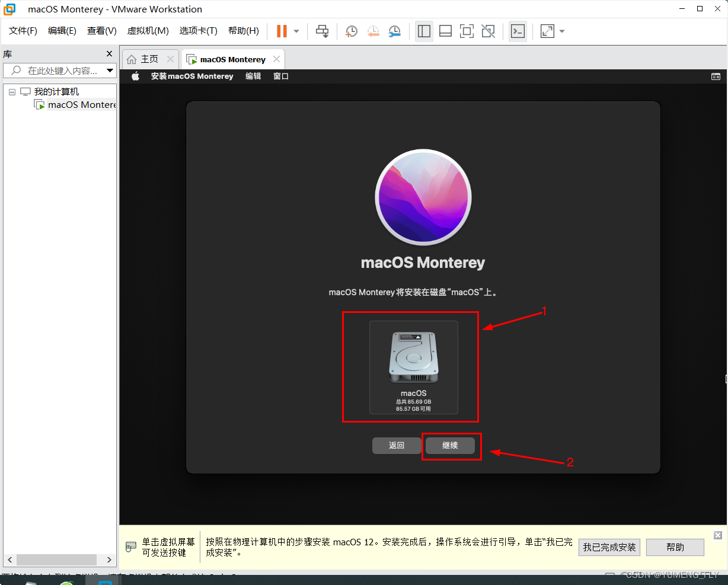Open the 虚拟机(M) menu
This screenshot has width=728, height=585.
pos(148,31)
